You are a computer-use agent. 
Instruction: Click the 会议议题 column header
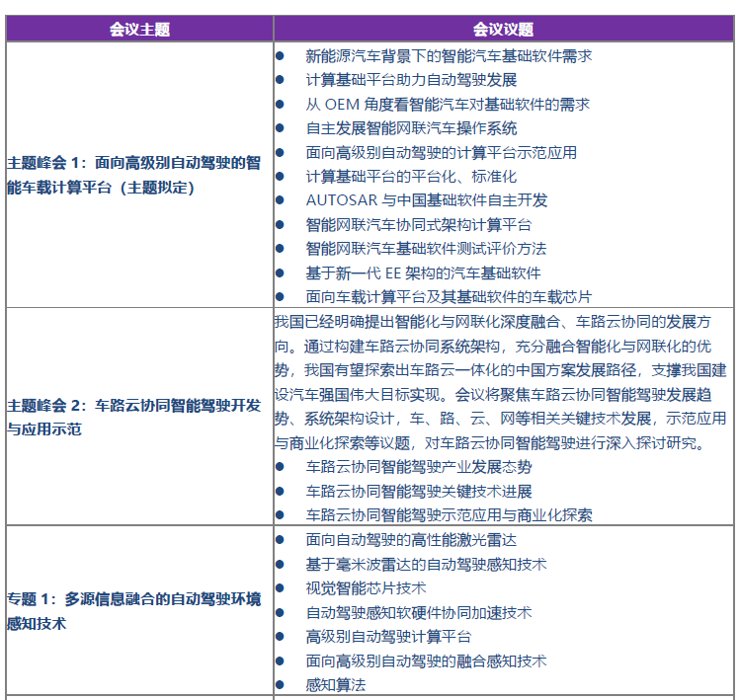pos(503,30)
